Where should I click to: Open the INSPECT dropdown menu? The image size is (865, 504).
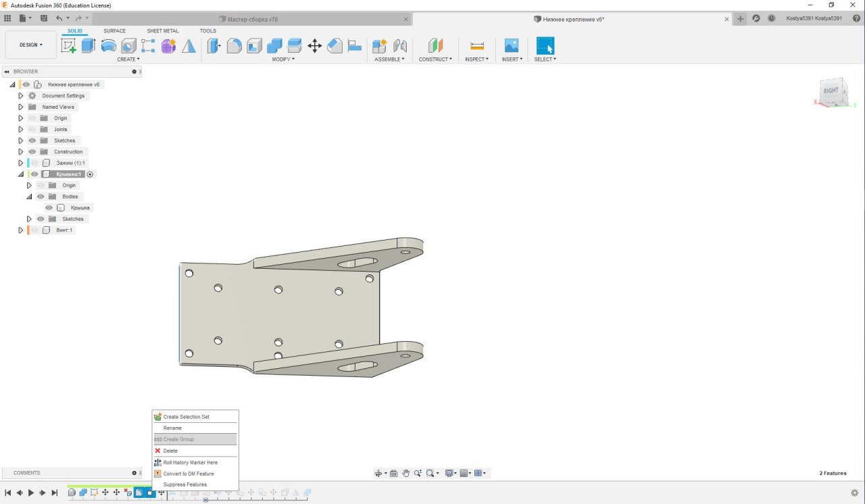point(477,59)
